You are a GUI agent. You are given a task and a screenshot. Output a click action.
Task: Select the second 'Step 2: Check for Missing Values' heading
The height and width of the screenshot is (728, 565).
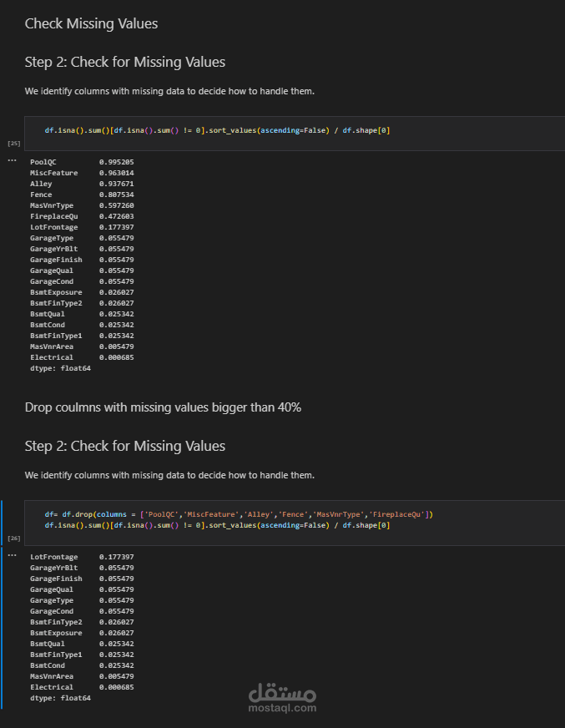tap(125, 446)
